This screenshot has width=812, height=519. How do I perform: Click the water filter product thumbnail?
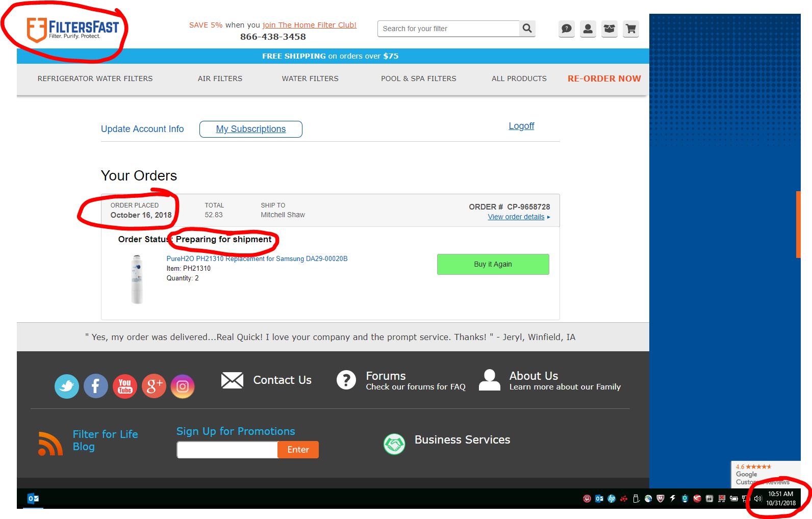[137, 279]
